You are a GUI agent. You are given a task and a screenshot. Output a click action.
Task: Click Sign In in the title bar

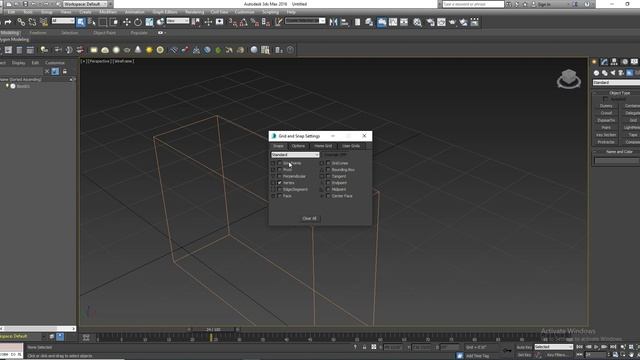pyautogui.click(x=544, y=4)
